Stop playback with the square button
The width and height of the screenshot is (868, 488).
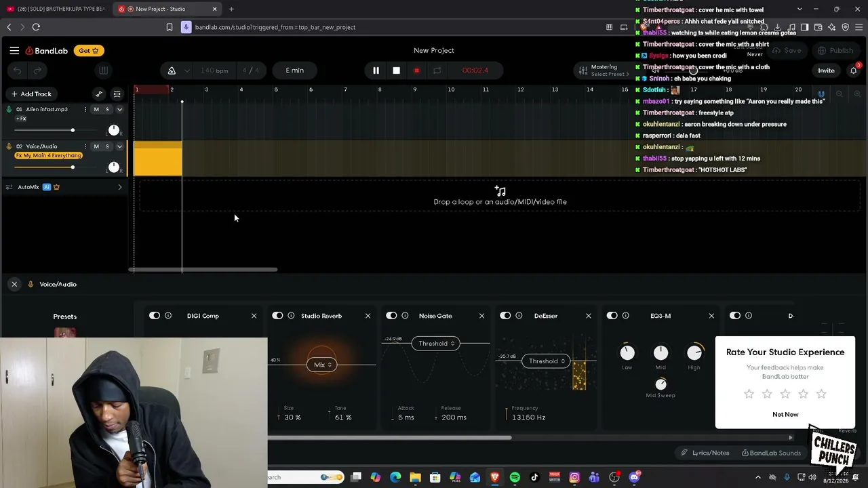[x=396, y=70]
